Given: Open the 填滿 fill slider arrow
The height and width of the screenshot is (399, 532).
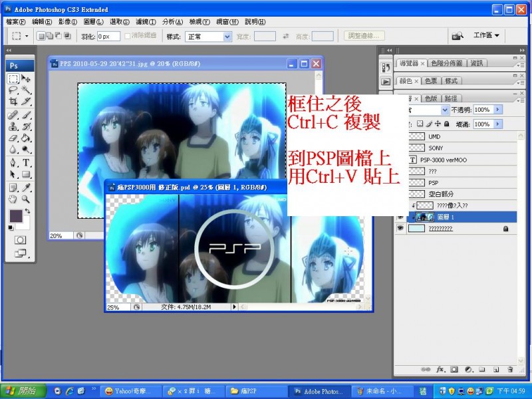Looking at the screenshot, I should coord(497,124).
